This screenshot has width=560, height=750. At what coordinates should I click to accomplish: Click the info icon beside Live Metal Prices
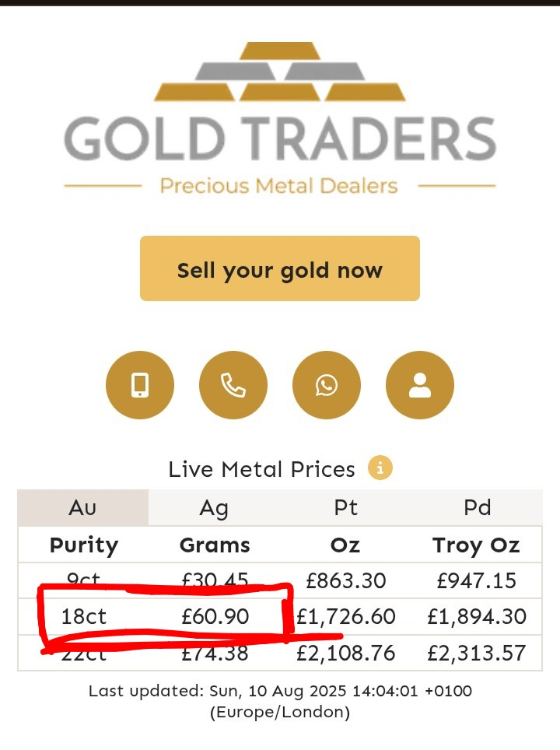[380, 468]
